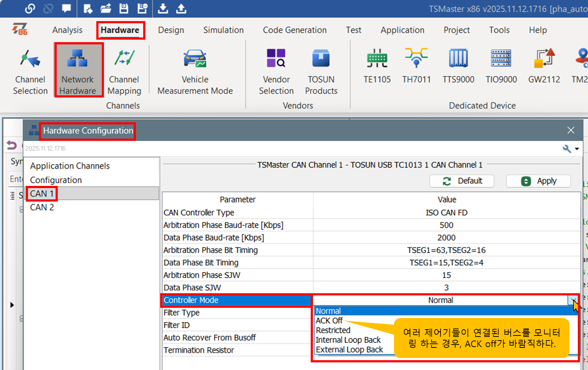Close the Hardware Configuration window
This screenshot has height=370, width=588.
coord(571,130)
